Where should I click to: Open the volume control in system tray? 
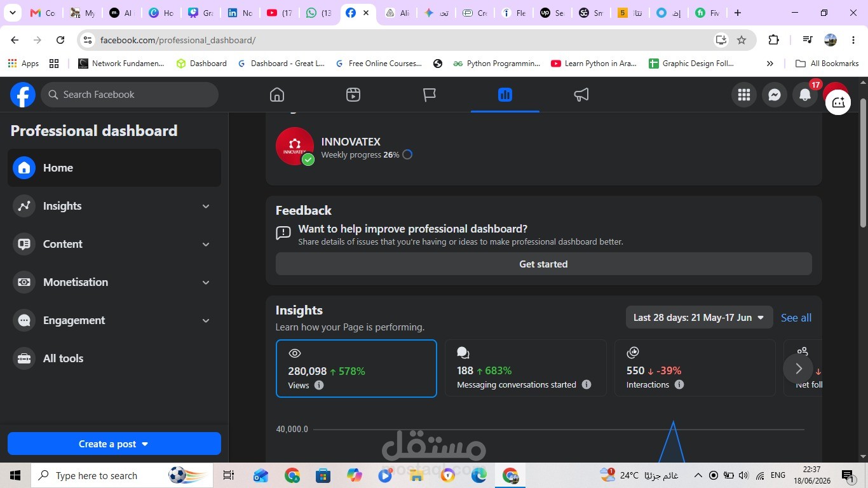coord(743,475)
